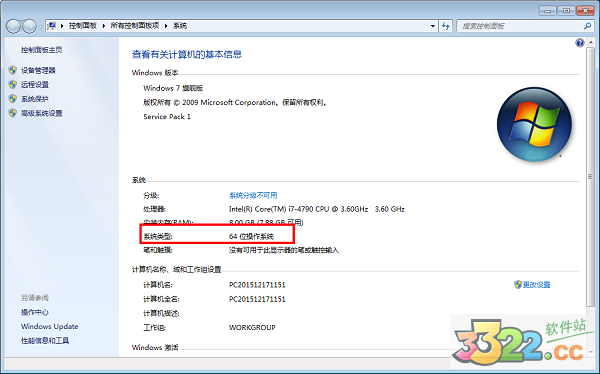Screen dimensions: 600x374
Task: Click the search magnifier icon
Action: tap(587, 26)
